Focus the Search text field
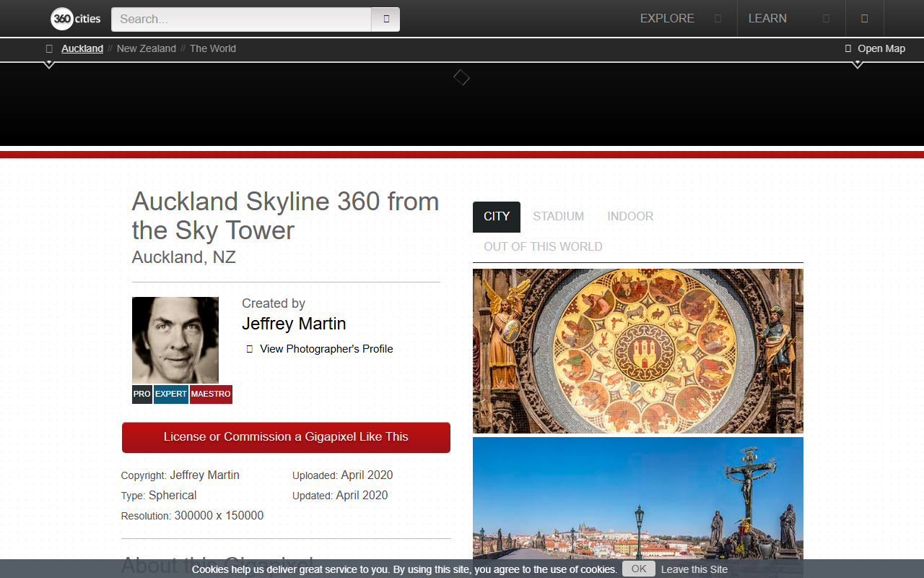This screenshot has width=924, height=578. 241,20
